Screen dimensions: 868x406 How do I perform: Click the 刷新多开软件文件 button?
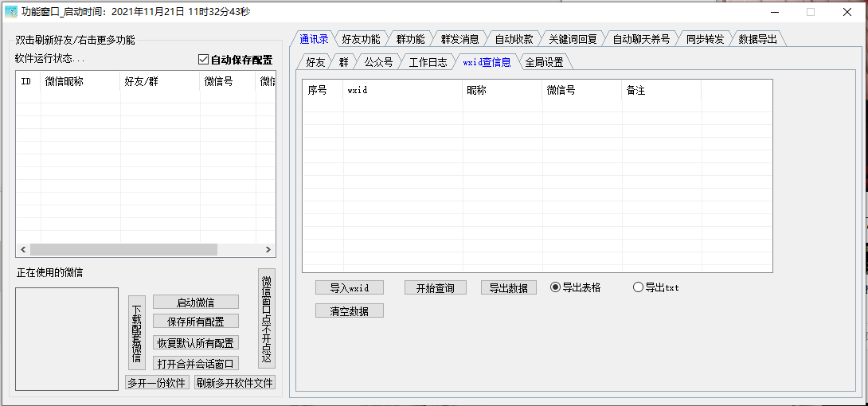tap(235, 382)
